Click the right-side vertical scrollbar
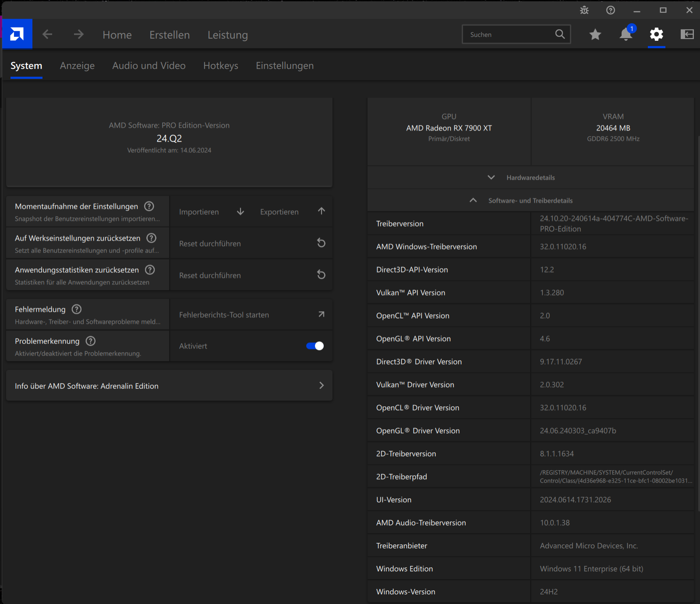 [x=698, y=323]
